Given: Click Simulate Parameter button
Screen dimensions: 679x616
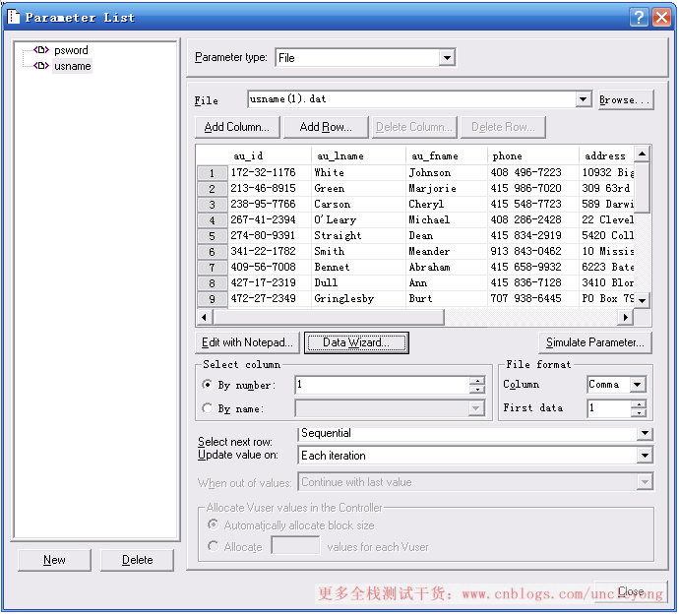Looking at the screenshot, I should pos(595,342).
